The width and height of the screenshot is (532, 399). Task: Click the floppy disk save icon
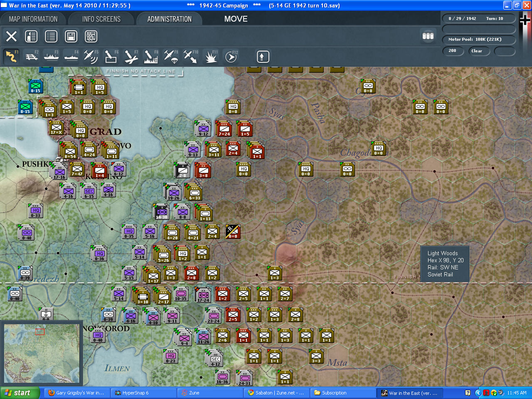71,36
